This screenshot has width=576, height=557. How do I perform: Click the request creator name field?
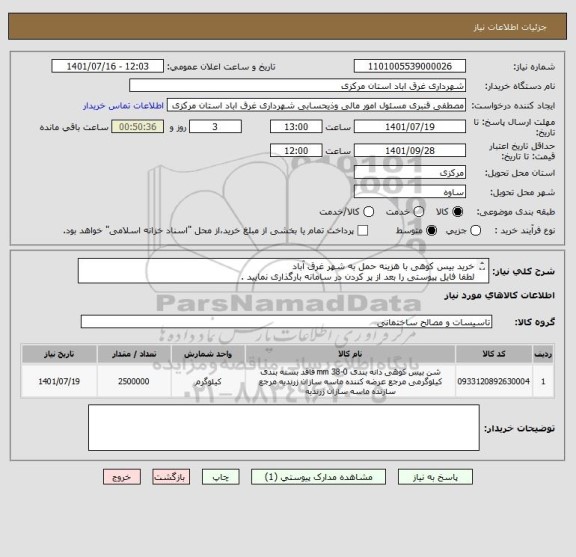[x=316, y=105]
